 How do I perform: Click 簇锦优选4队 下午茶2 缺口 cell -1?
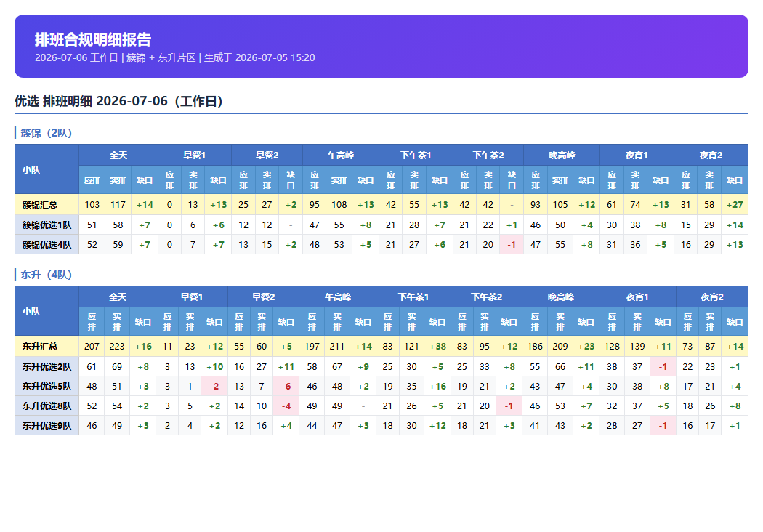pyautogui.click(x=512, y=244)
